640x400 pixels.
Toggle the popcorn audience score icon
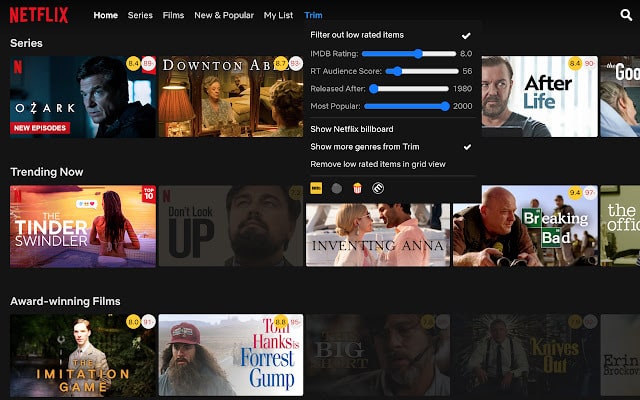pyautogui.click(x=357, y=188)
